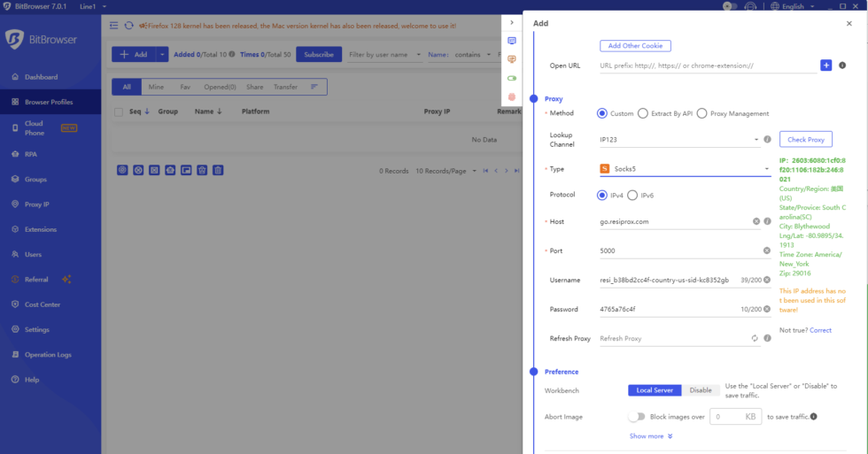
Task: Click the Subscribe button
Action: click(x=319, y=54)
